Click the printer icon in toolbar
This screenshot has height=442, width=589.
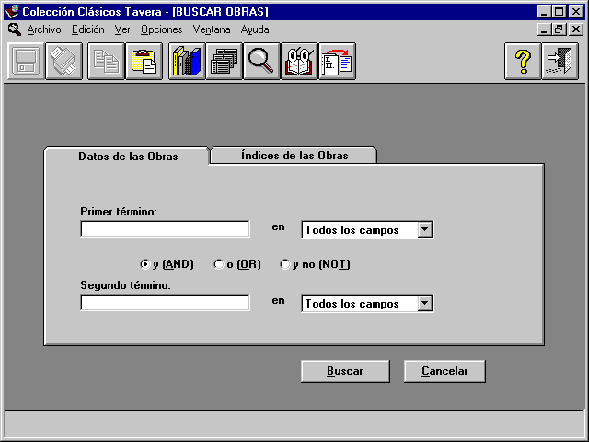click(x=64, y=61)
